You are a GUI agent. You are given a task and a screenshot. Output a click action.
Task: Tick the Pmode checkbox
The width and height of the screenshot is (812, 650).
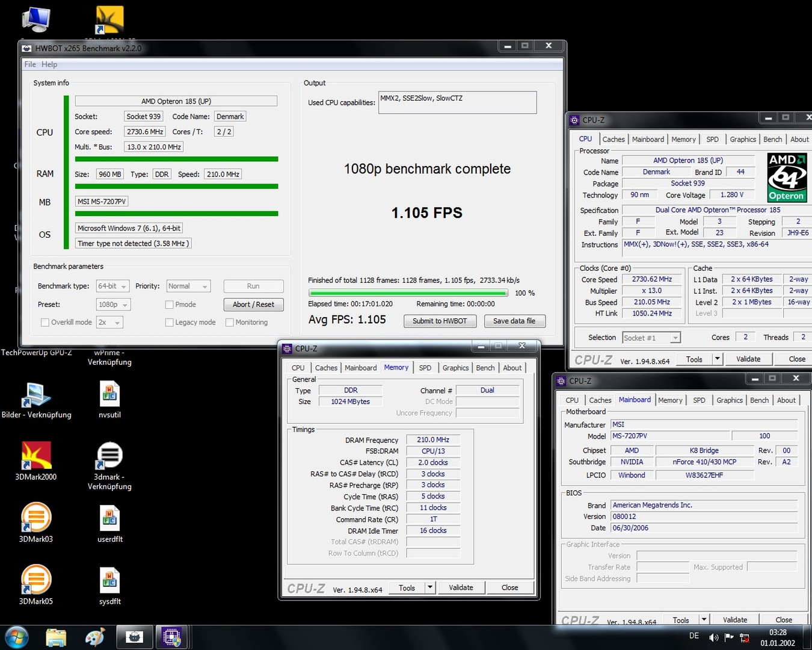point(170,305)
